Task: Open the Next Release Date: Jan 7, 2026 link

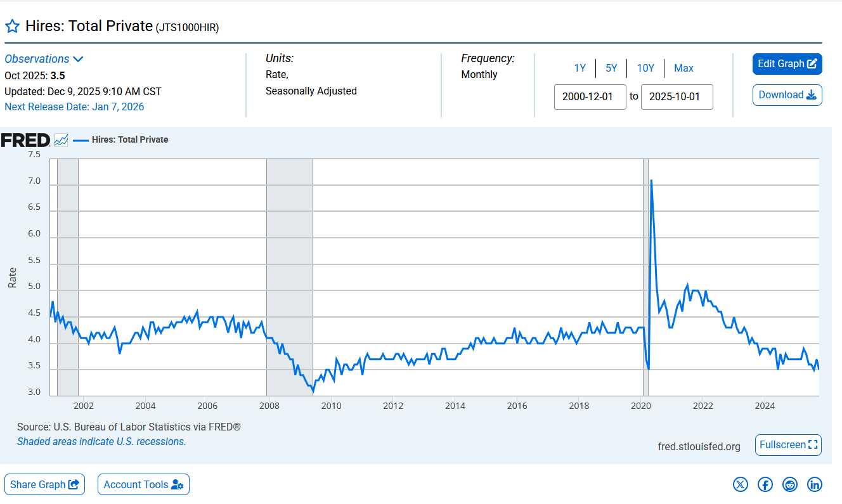Action: [x=74, y=107]
